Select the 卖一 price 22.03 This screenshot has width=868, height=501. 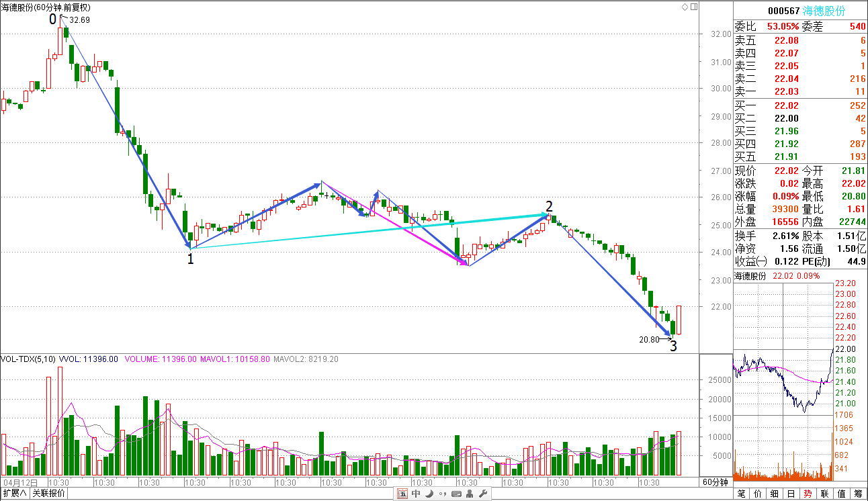click(787, 91)
